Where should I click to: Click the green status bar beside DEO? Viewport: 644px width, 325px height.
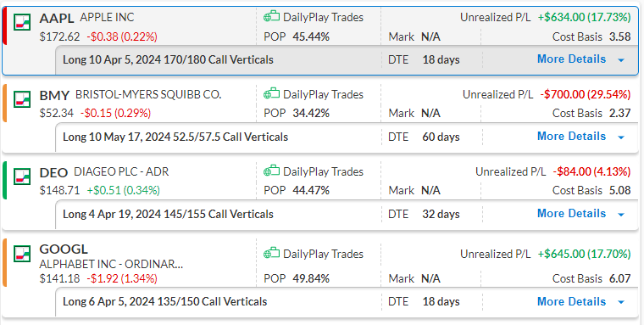pyautogui.click(x=4, y=180)
